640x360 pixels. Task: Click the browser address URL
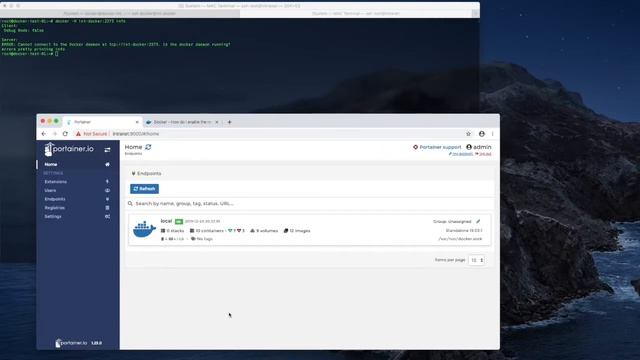click(136, 133)
